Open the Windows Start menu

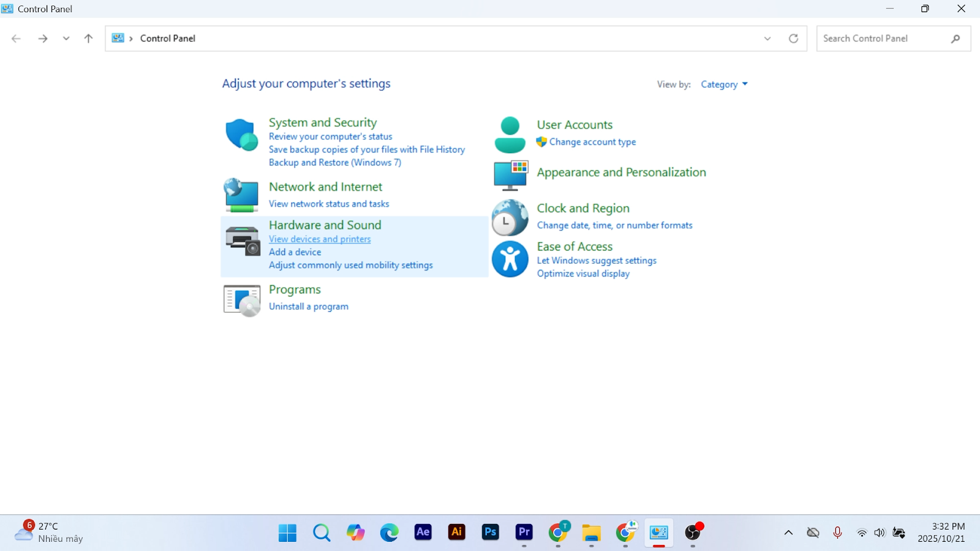(287, 533)
